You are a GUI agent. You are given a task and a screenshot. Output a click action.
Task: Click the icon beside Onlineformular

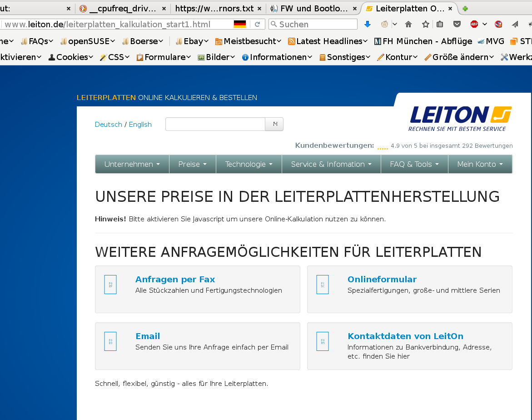[x=322, y=285]
